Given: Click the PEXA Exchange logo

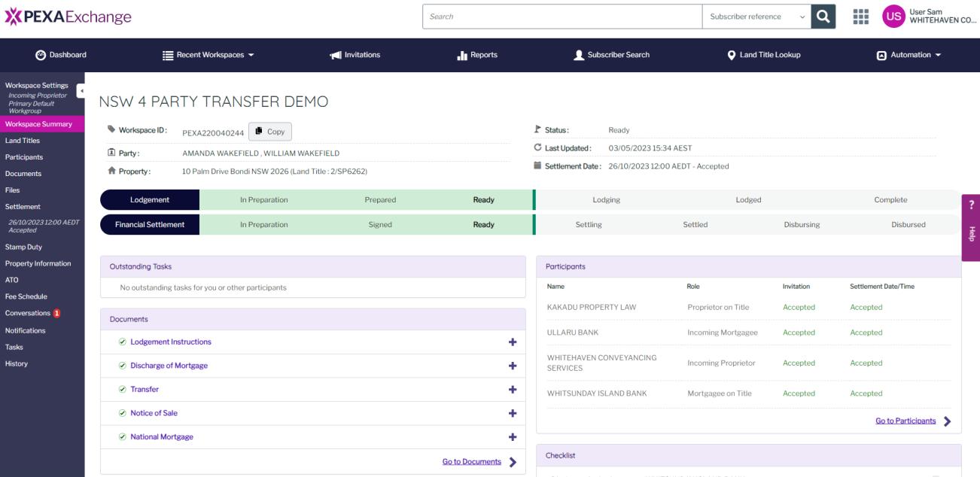Looking at the screenshot, I should pos(68,17).
